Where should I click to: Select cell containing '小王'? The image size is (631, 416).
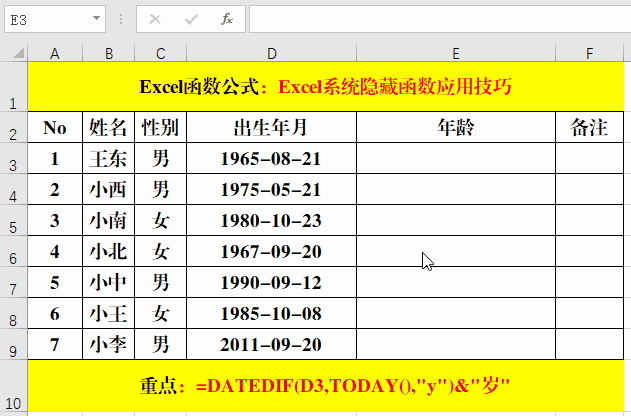click(x=109, y=313)
